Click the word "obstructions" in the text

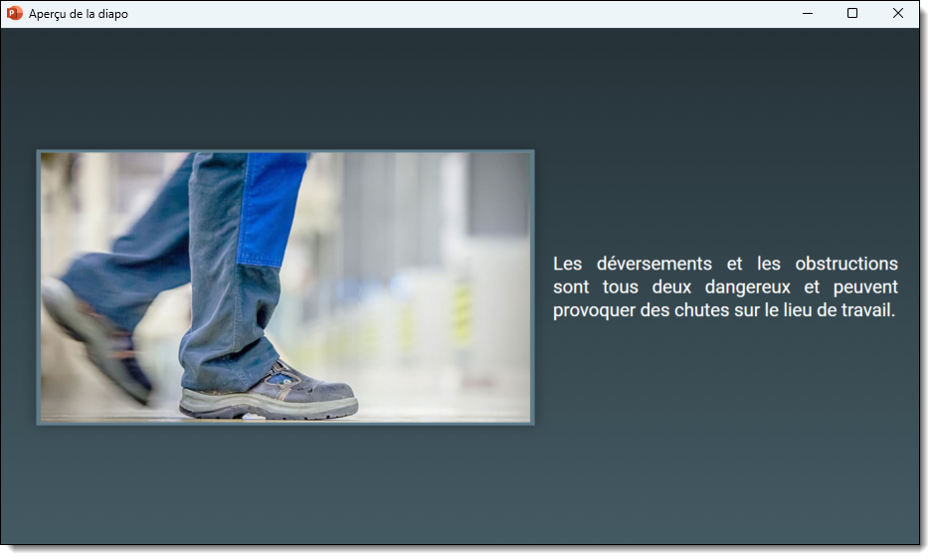[846, 265]
